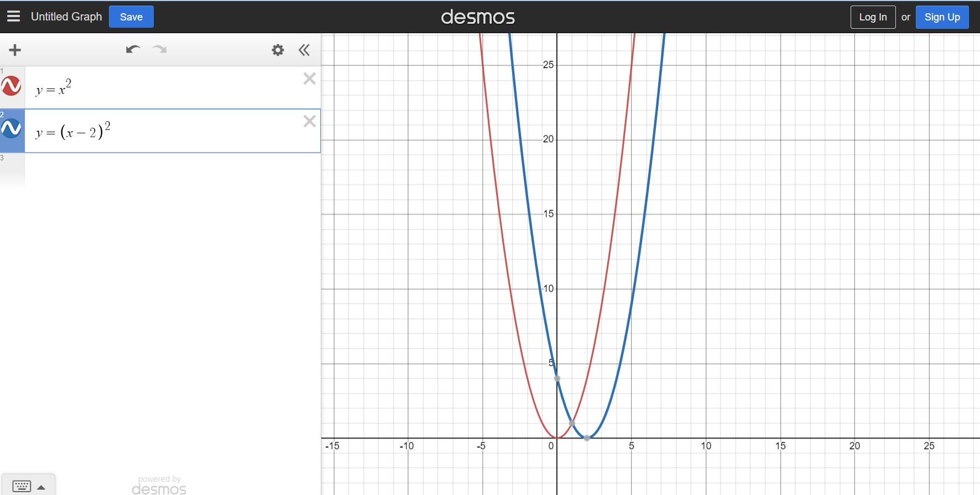Hide the red y = x² curve

[x=12, y=86]
